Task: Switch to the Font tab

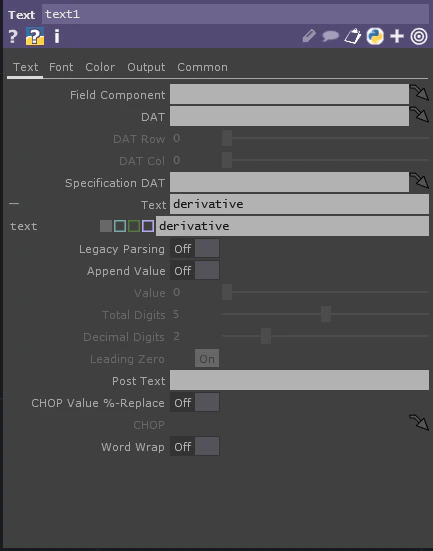Action: pyautogui.click(x=61, y=67)
